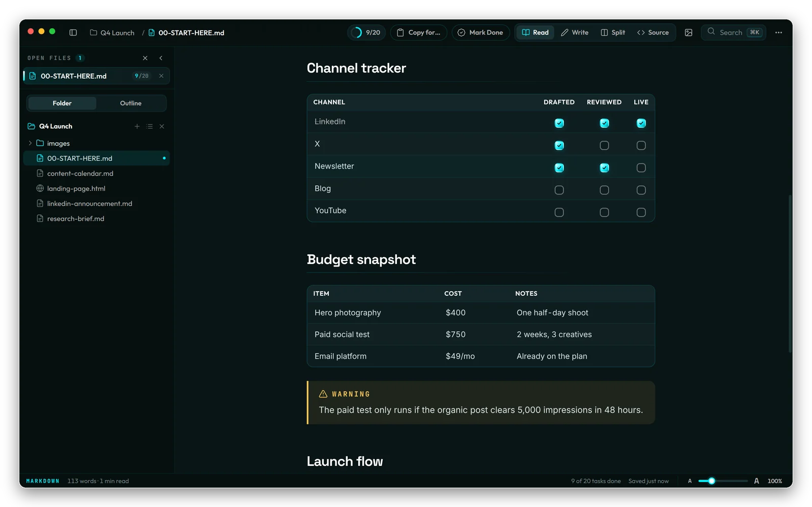This screenshot has height=507, width=812.
Task: Switch to Write mode
Action: tap(575, 32)
